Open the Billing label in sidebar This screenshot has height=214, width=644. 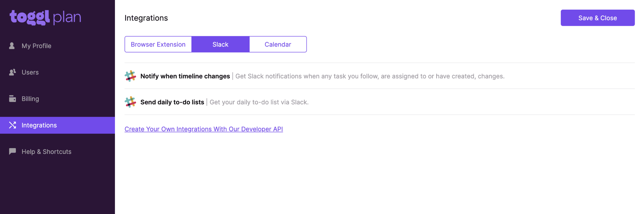pyautogui.click(x=30, y=99)
